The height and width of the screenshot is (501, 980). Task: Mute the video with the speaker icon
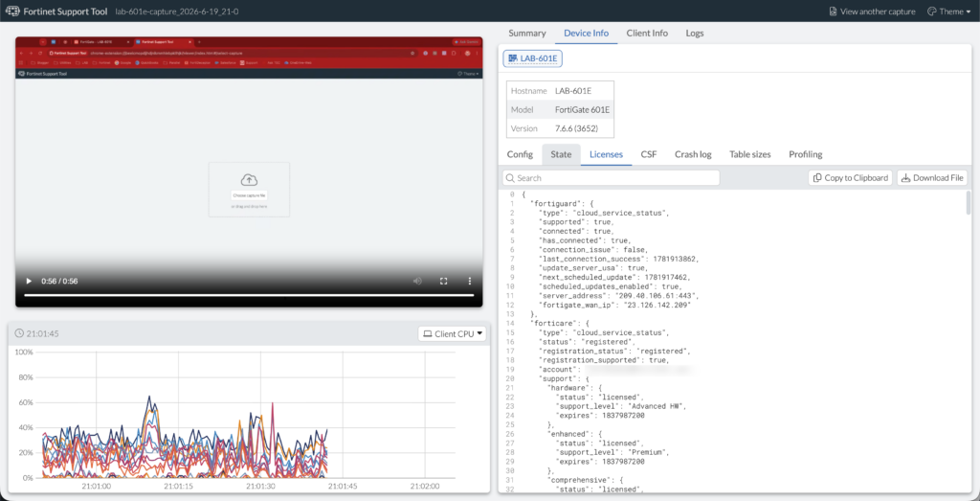point(417,282)
